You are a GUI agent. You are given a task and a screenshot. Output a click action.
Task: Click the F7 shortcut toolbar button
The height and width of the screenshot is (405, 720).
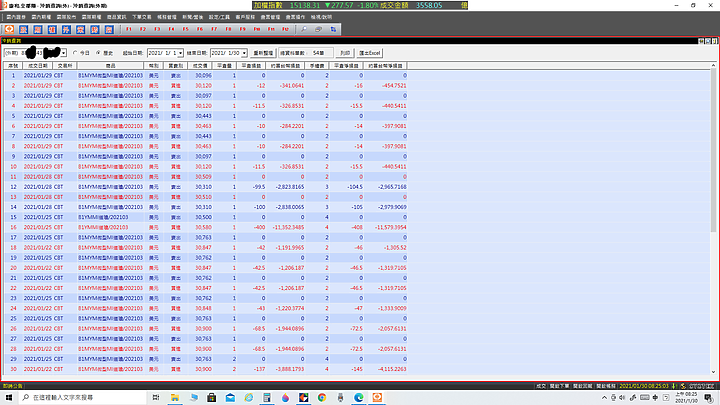tap(214, 29)
